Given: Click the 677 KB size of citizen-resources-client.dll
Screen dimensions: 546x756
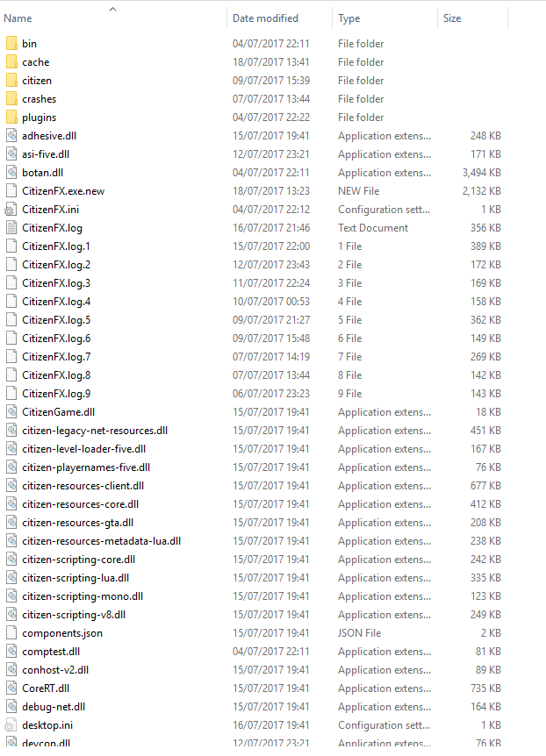Looking at the screenshot, I should (485, 486).
